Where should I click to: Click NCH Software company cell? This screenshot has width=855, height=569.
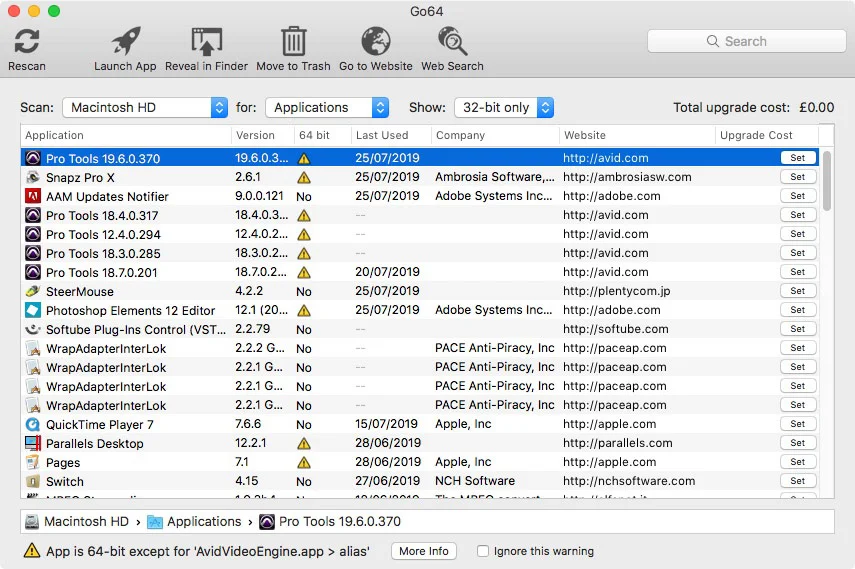(x=475, y=481)
